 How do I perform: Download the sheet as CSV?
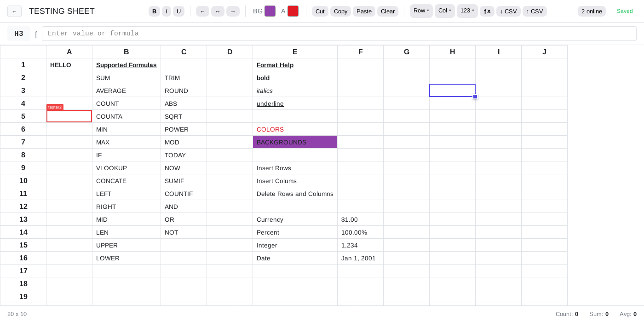point(508,11)
